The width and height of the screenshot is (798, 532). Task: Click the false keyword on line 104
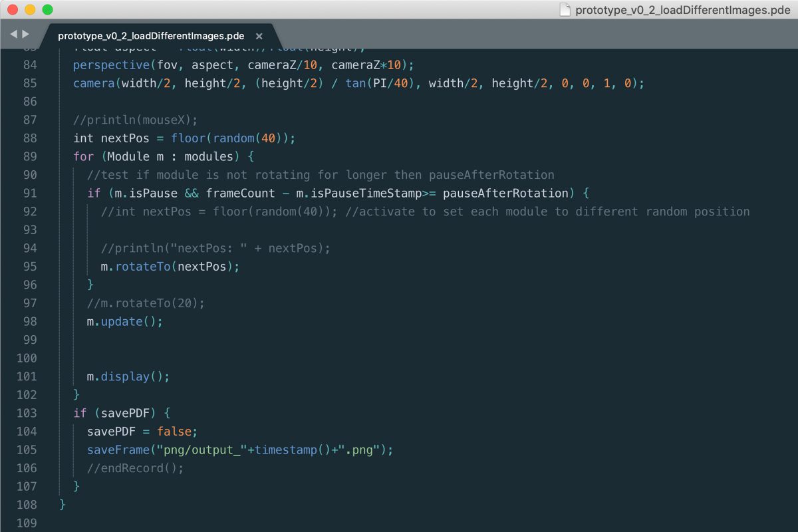[x=177, y=432]
